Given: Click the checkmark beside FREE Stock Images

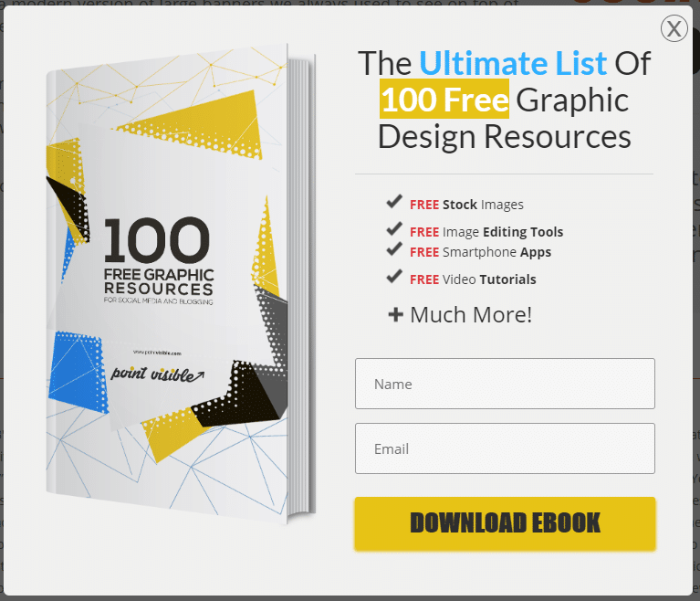Looking at the screenshot, I should coord(394,203).
